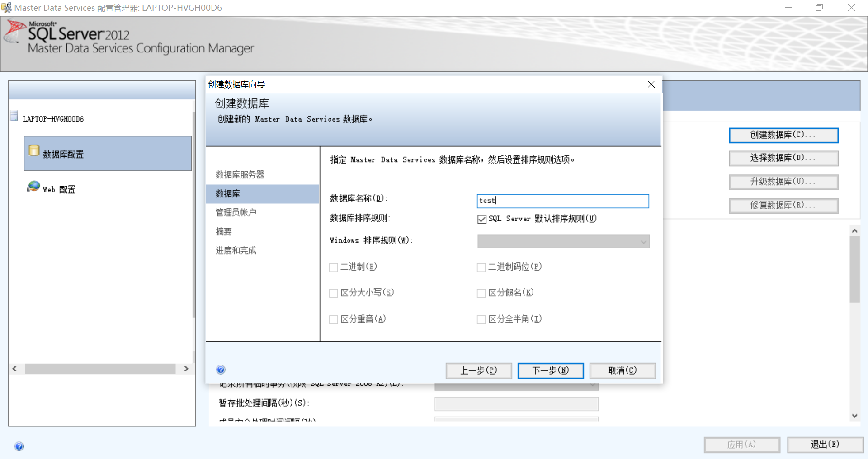This screenshot has width=868, height=459.
Task: Click the server icon next to LAPTOP-HVGH00D6
Action: click(x=14, y=116)
